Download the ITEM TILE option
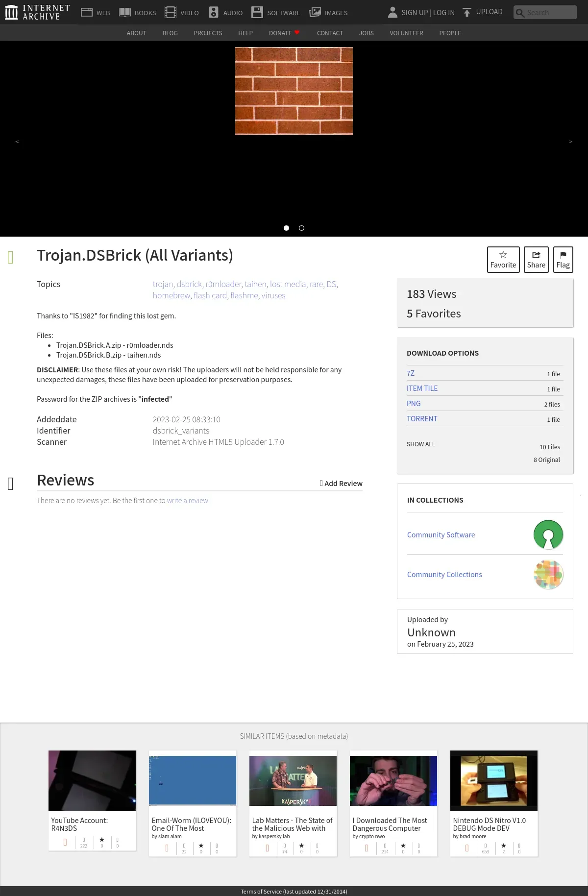588x896 pixels. [x=422, y=388]
